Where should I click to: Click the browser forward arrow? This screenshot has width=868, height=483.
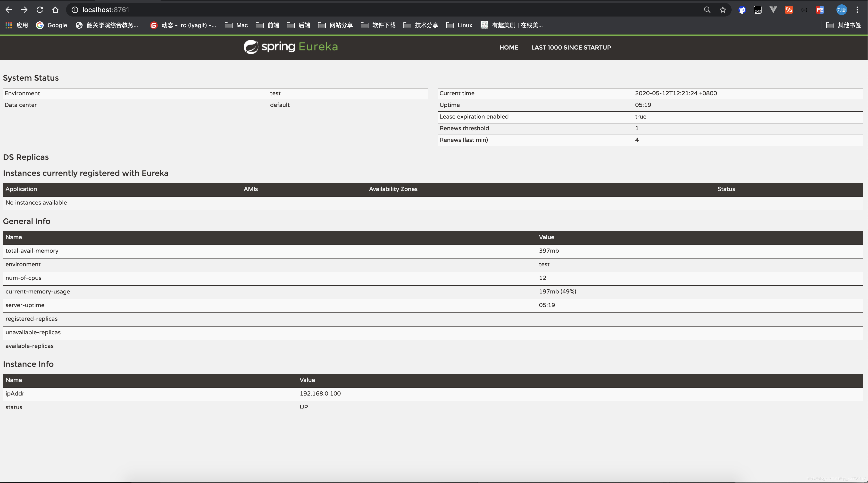coord(24,10)
